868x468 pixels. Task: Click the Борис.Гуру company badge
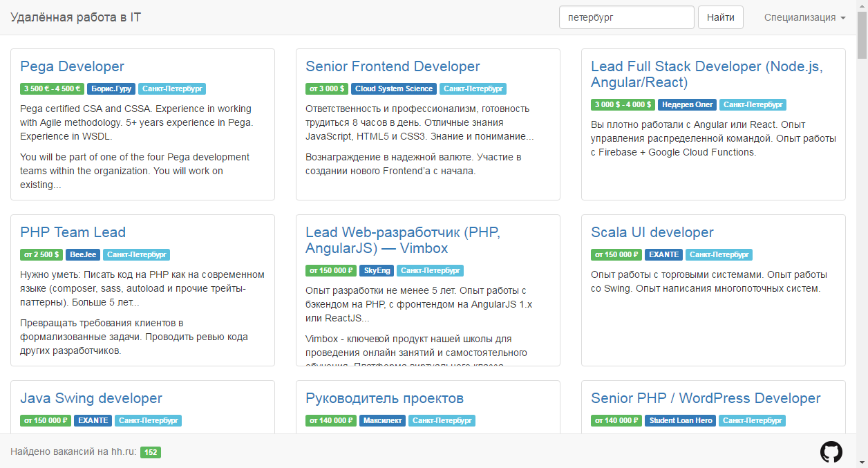click(x=111, y=88)
